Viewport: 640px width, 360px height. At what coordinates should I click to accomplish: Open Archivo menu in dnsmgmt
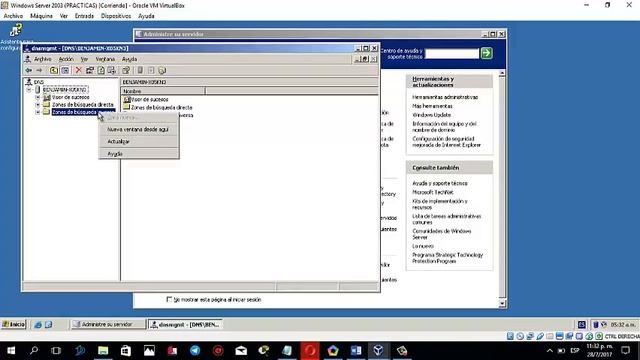point(42,59)
